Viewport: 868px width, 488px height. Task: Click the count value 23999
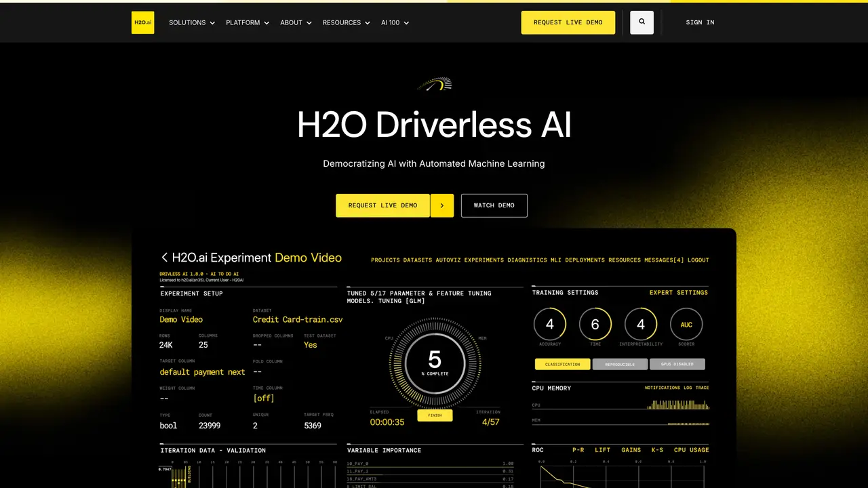point(210,426)
